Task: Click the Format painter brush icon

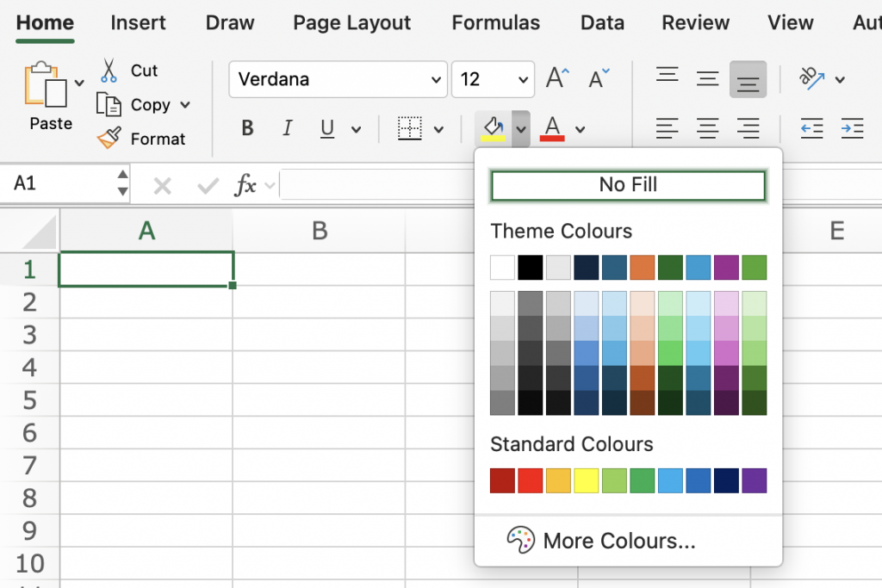Action: [109, 139]
